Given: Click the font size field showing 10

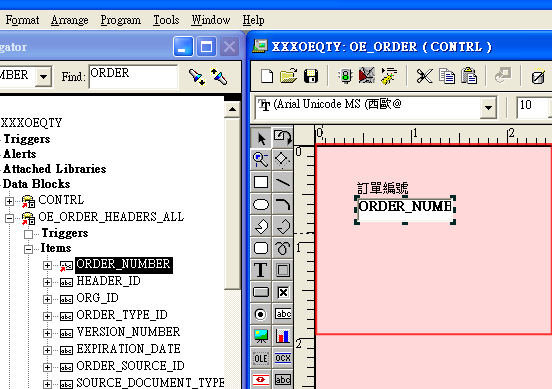Looking at the screenshot, I should [x=534, y=107].
